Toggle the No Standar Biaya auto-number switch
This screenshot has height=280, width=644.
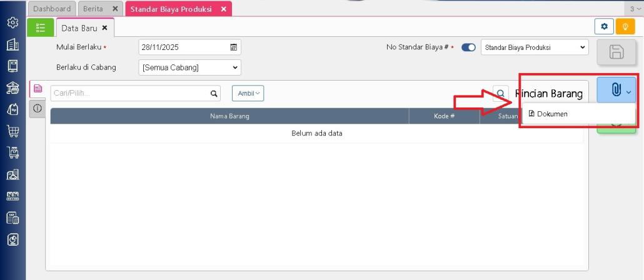pyautogui.click(x=468, y=47)
